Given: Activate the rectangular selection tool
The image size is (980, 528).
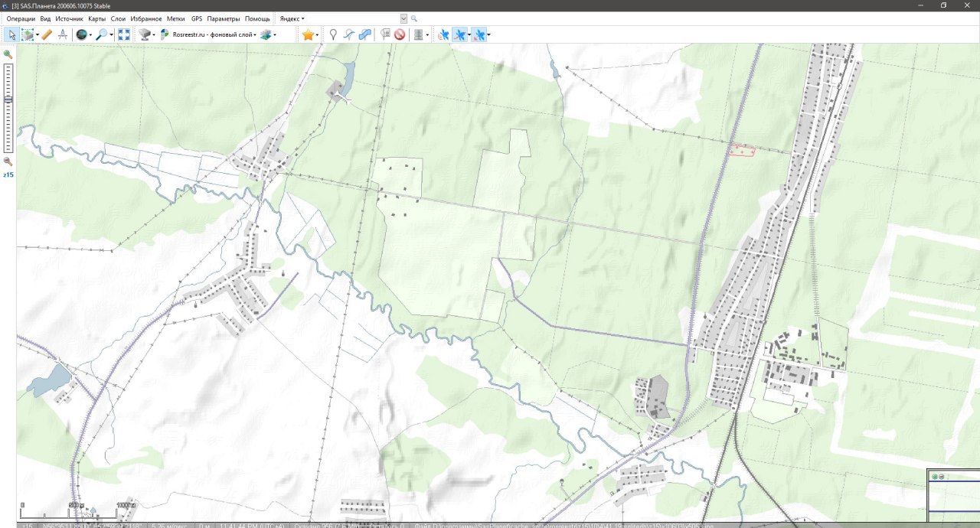Looking at the screenshot, I should click(28, 34).
